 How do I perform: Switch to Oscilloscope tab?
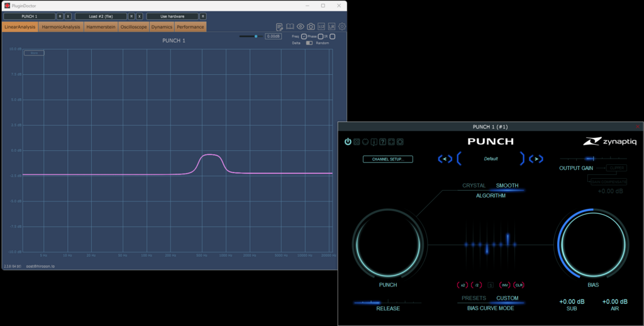(x=133, y=26)
